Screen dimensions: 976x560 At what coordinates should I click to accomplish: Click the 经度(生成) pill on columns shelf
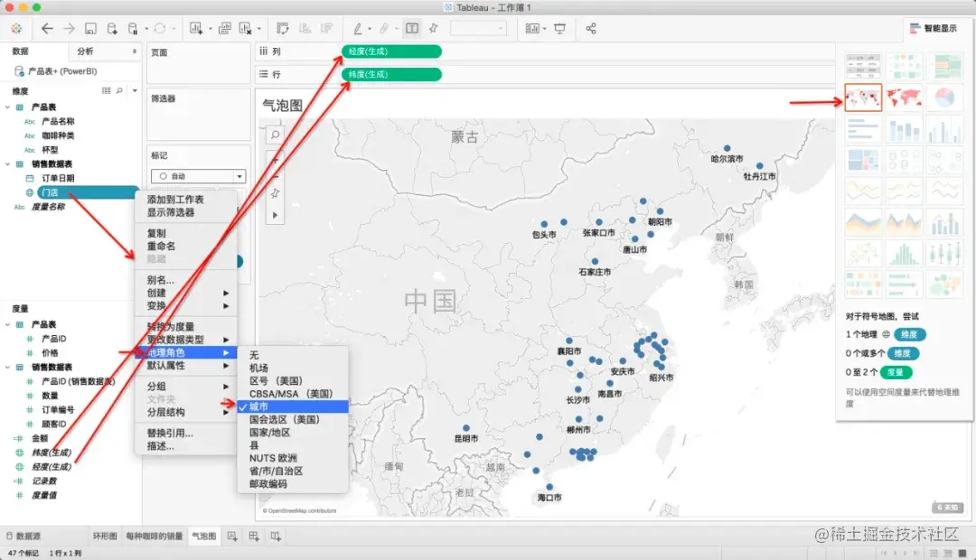click(391, 51)
